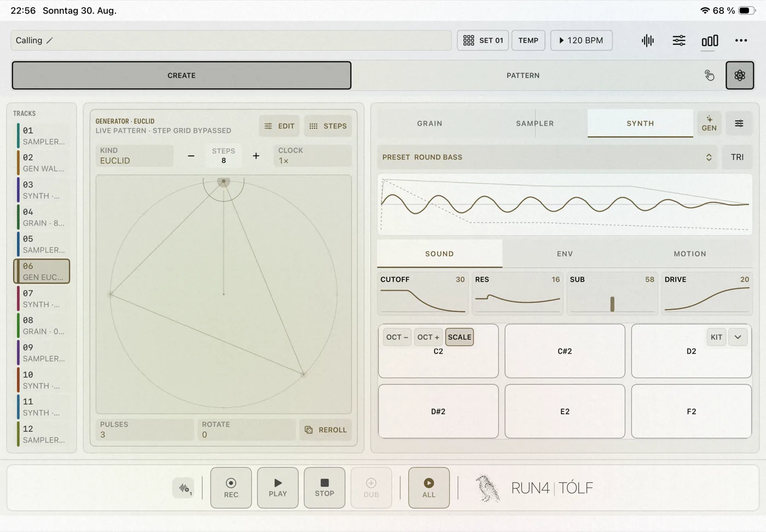Viewport: 766px width, 532px height.
Task: Click the metronome waveform icon left of REC
Action: [x=184, y=488]
